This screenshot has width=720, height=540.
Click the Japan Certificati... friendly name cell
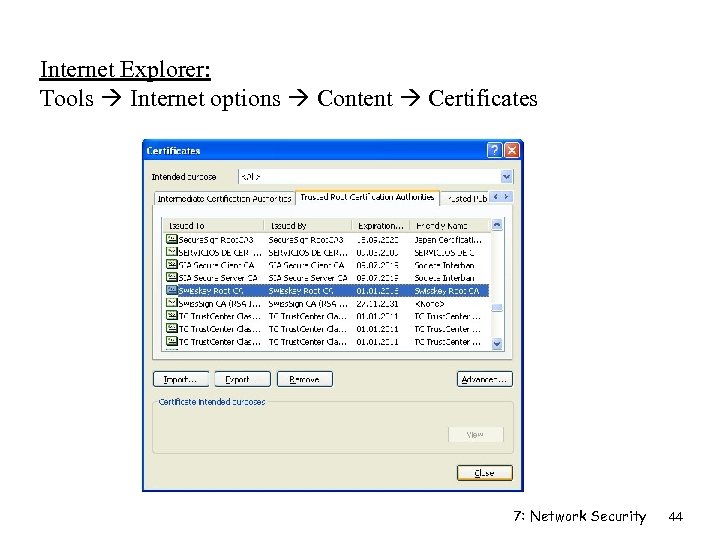coord(448,240)
